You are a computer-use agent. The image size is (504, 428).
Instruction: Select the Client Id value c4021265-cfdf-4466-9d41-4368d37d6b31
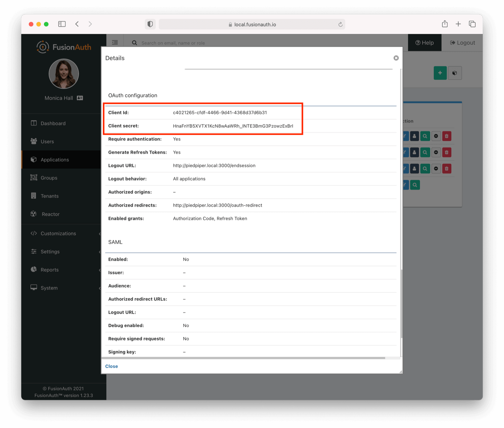point(220,112)
